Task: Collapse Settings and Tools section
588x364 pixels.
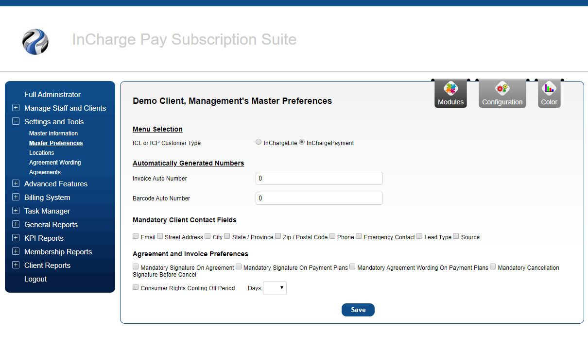Action: click(16, 121)
